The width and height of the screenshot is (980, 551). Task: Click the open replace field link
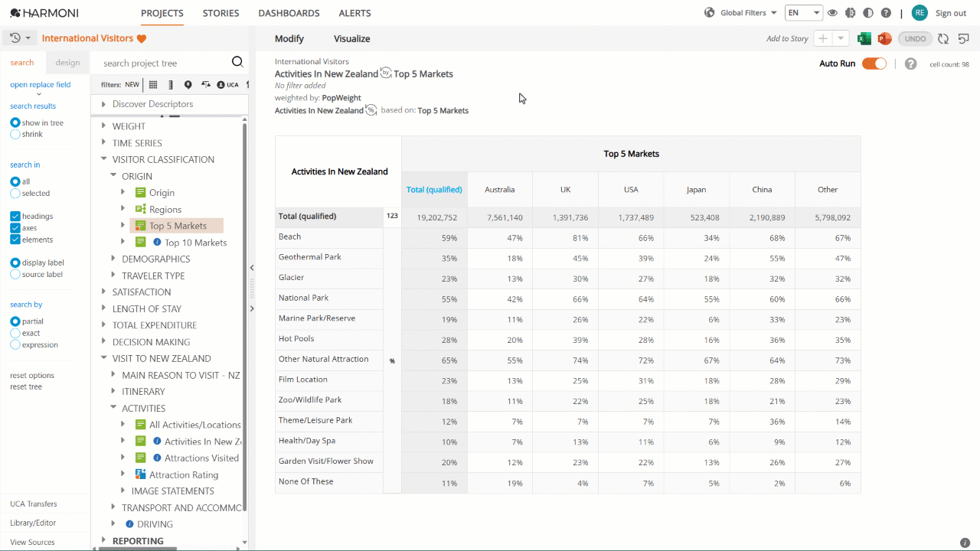click(x=40, y=85)
